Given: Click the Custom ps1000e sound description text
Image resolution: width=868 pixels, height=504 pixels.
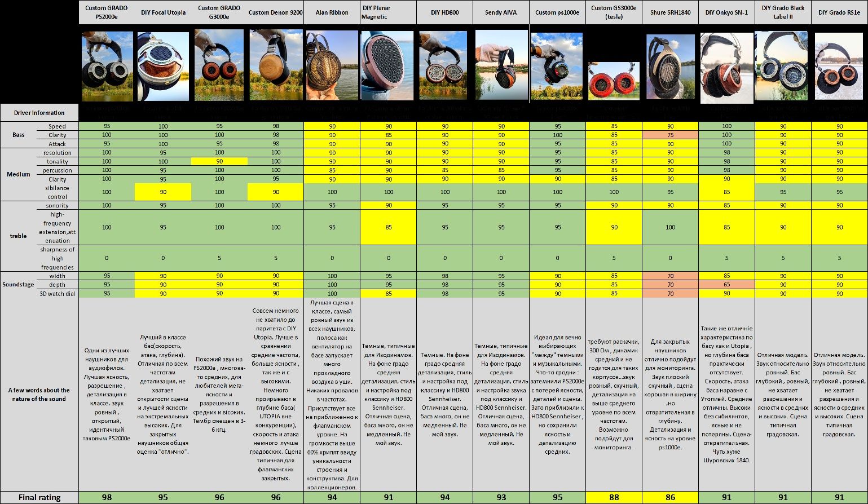Looking at the screenshot, I should tap(557, 395).
